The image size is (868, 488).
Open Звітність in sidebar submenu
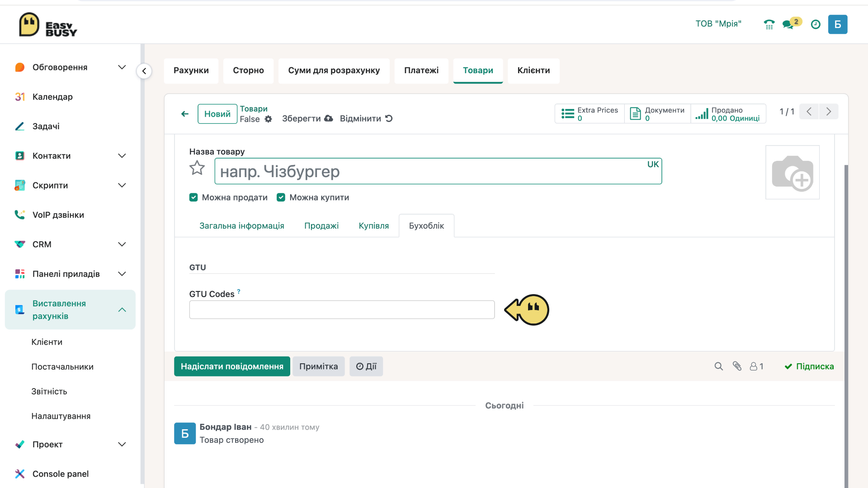49,392
